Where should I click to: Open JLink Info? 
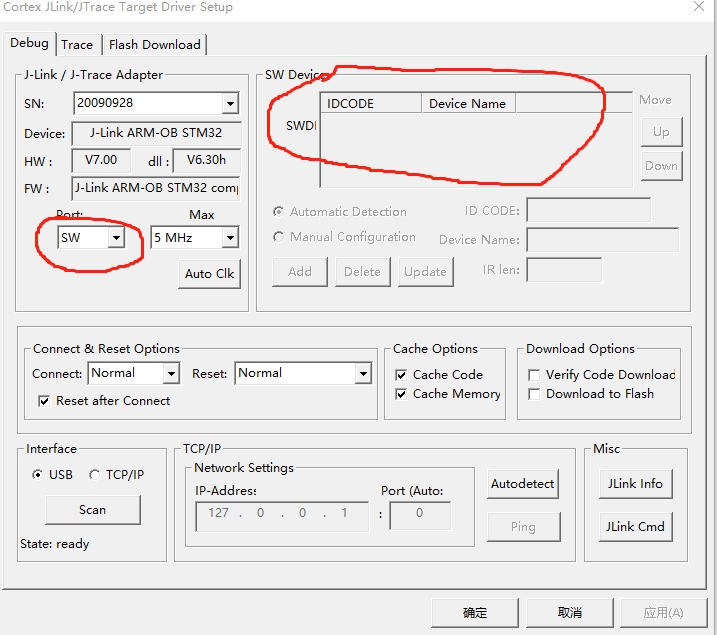(x=635, y=484)
